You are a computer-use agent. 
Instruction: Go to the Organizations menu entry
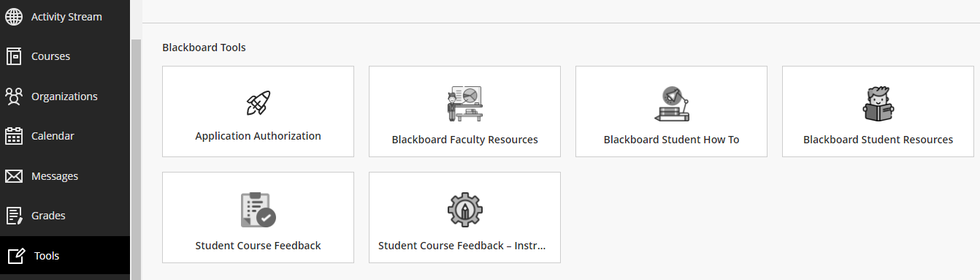pos(65,96)
